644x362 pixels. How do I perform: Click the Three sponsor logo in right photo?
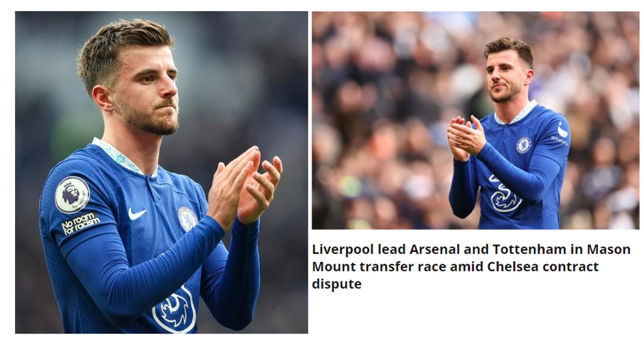[505, 195]
